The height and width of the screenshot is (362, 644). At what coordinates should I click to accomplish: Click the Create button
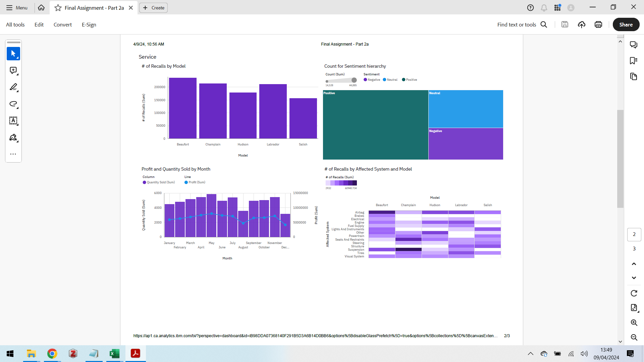coord(153,7)
